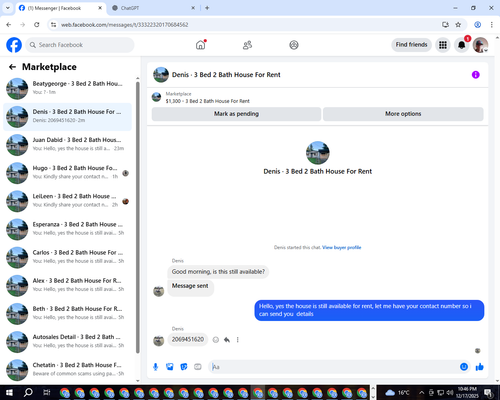Open the Friends icon in top navigation
Viewport: 500px width, 400px height.
pos(247,45)
